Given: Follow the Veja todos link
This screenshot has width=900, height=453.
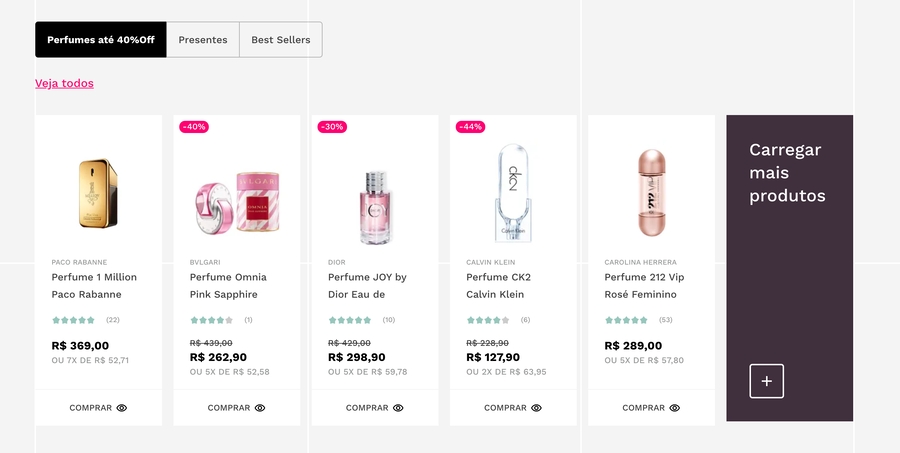Looking at the screenshot, I should 64,83.
